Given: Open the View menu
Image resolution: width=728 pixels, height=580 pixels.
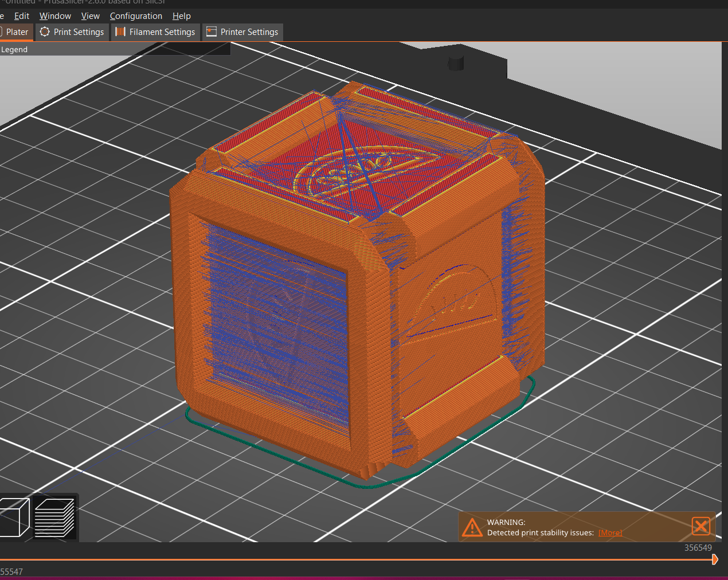Looking at the screenshot, I should pyautogui.click(x=90, y=16).
